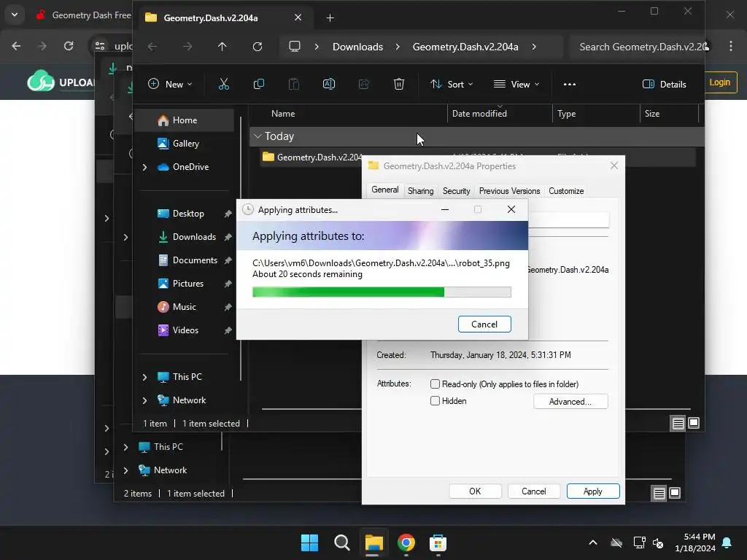Click the Cut scissors icon in Explorer toolbar
Screen dimensions: 747x560
pyautogui.click(x=223, y=85)
